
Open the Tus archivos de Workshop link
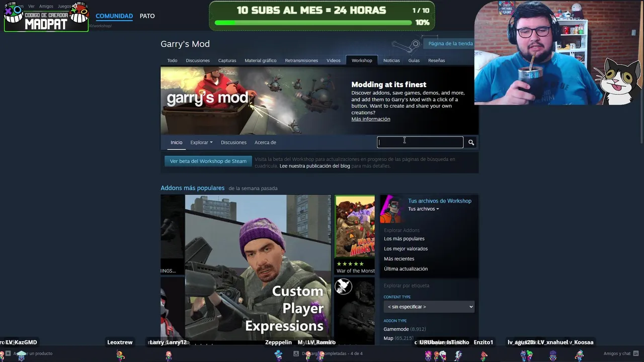click(x=440, y=201)
